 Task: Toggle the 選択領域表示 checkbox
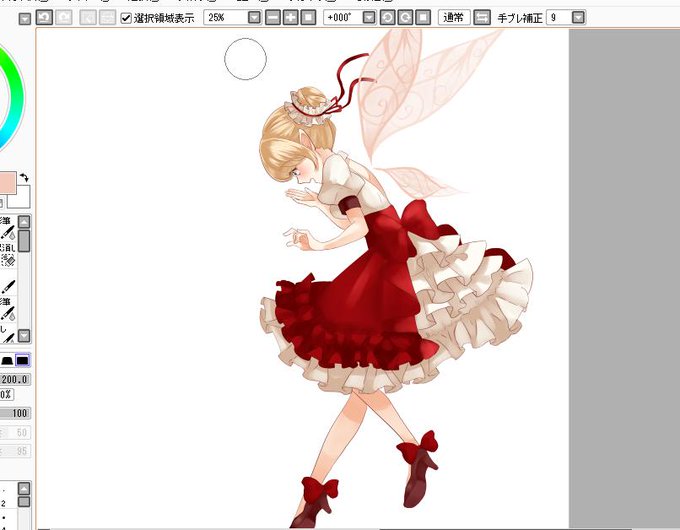point(126,18)
